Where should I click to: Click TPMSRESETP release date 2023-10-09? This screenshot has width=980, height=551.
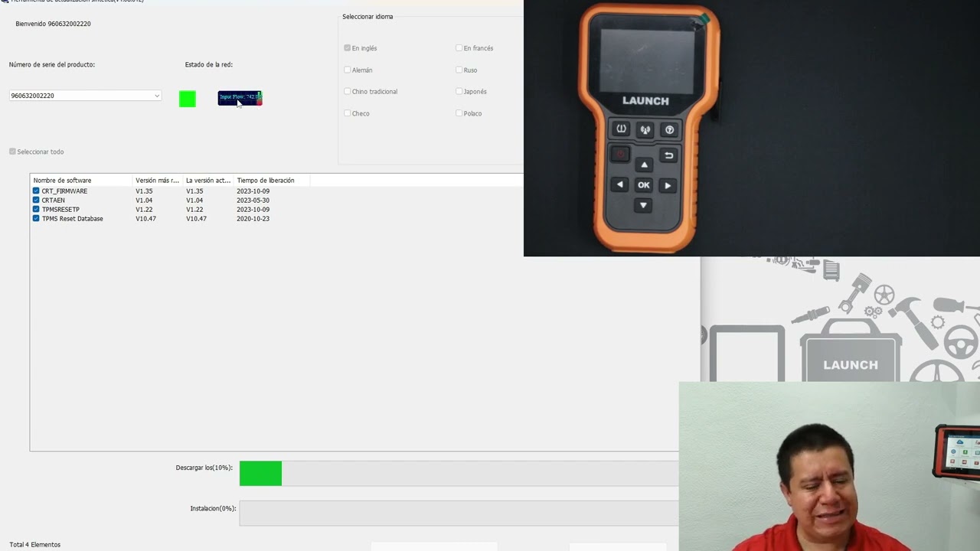253,210
